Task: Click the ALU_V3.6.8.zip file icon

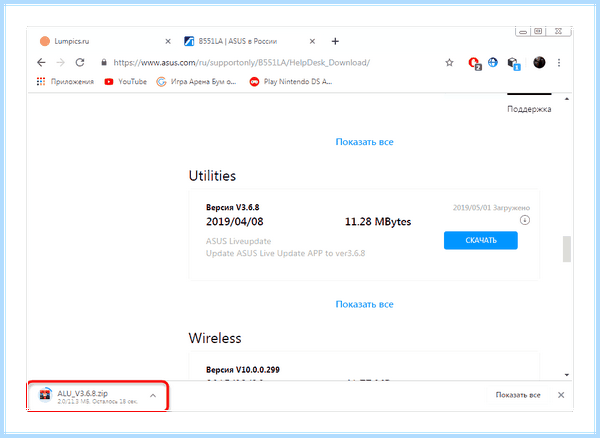Action: [45, 396]
